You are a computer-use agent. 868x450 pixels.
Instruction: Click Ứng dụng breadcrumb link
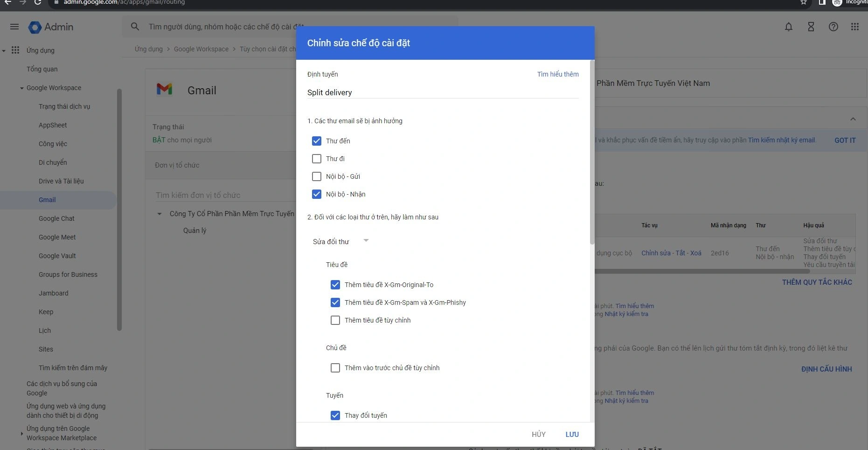click(149, 49)
